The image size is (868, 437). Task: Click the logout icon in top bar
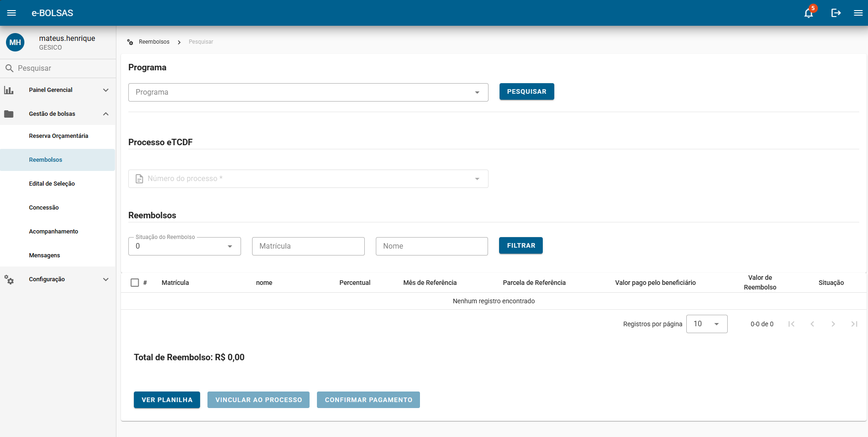point(836,13)
